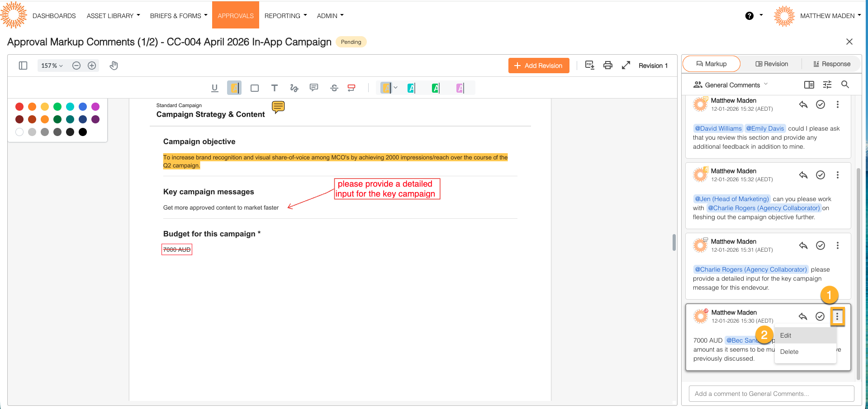
Task: Select the strikethrough markup tool
Action: click(334, 88)
